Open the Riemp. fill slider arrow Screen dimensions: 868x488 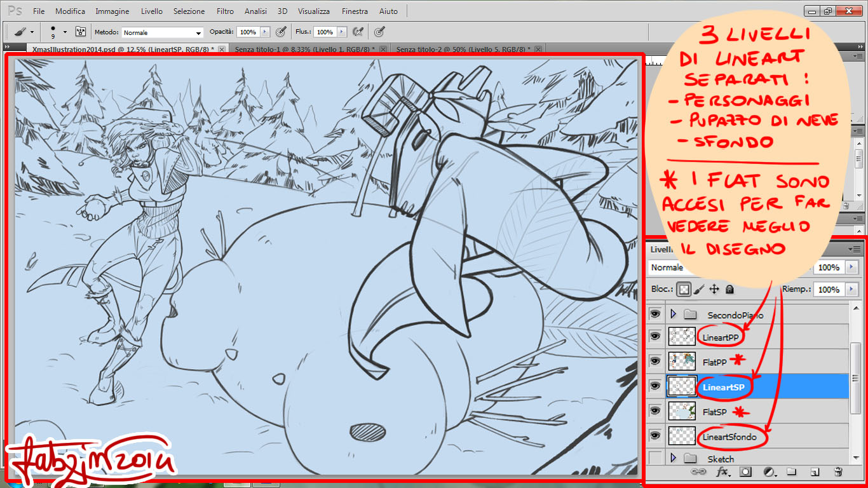click(851, 289)
